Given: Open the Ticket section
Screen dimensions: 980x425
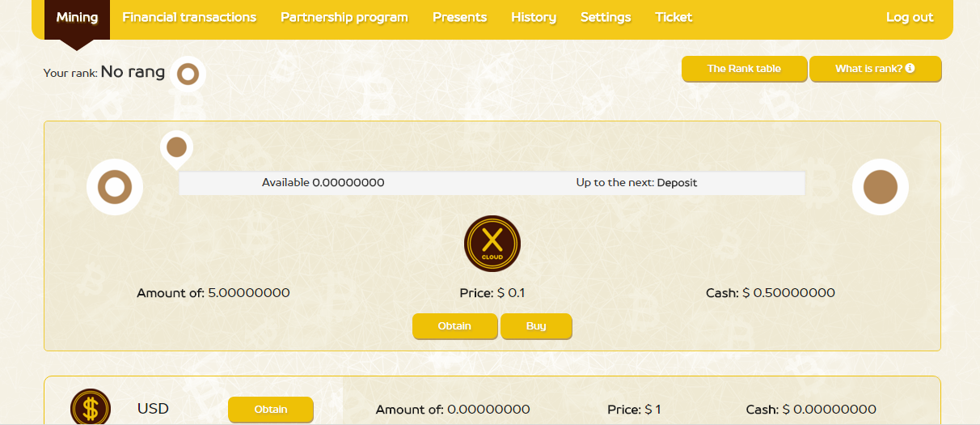Looking at the screenshot, I should 674,17.
